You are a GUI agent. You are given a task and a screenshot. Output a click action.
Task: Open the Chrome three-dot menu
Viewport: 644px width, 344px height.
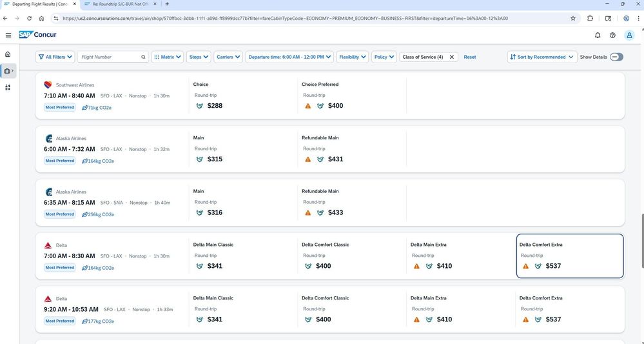[x=639, y=19]
